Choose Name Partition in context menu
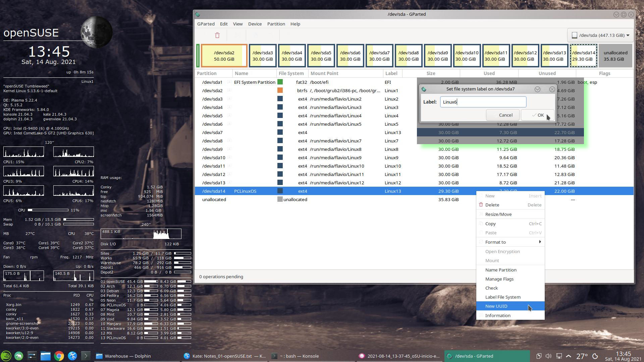 510,270
